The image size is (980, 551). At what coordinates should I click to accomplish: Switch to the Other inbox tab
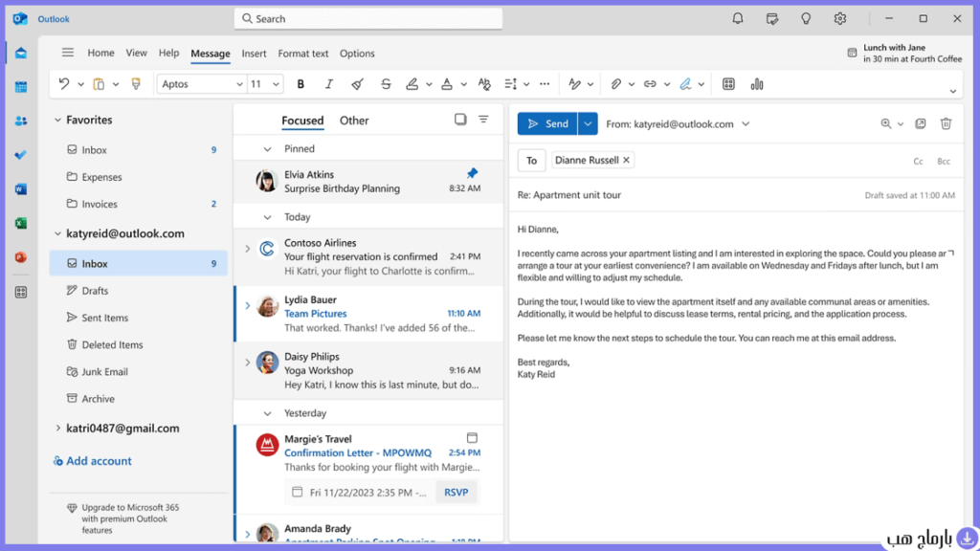point(354,121)
